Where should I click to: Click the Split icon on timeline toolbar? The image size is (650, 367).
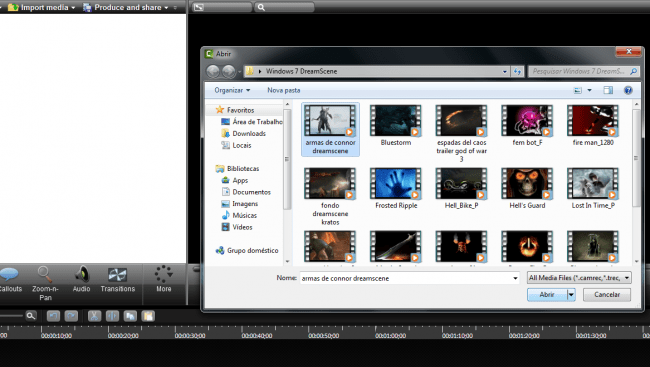point(112,316)
